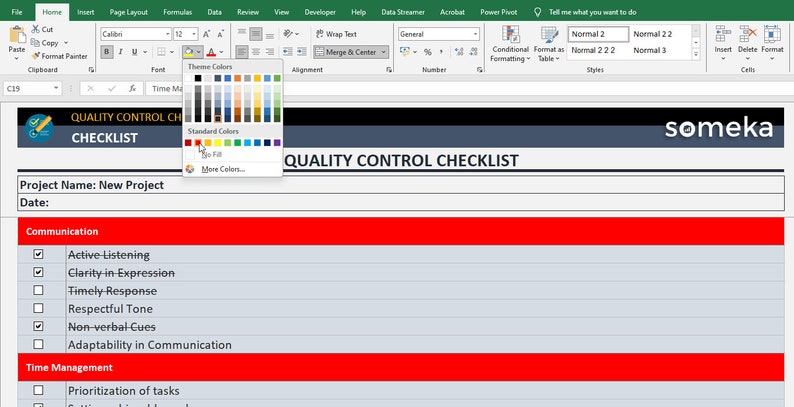
Task: Toggle Bold formatting
Action: coord(107,52)
